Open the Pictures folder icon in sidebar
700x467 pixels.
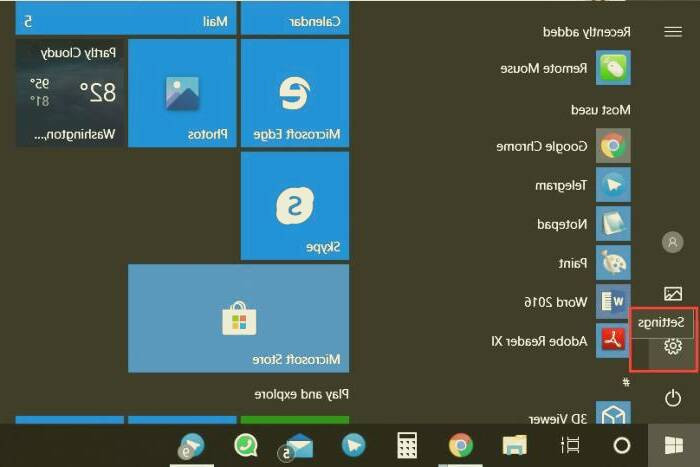[673, 294]
